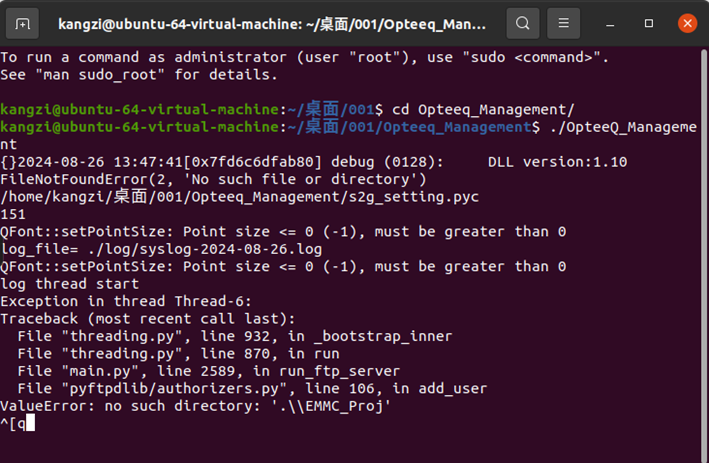The image size is (709, 463).
Task: Open the hamburger menu in title bar
Action: coord(566,22)
